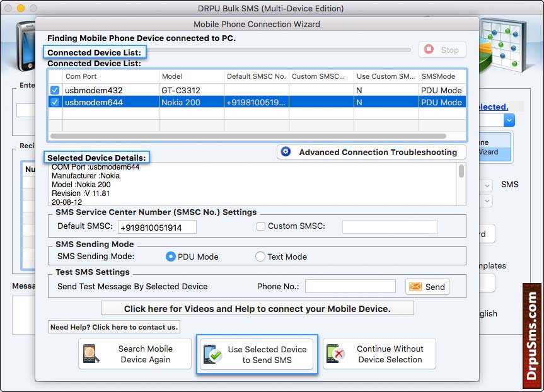Open blue dropdown arrow in main window
544x392 pixels.
tap(509, 120)
